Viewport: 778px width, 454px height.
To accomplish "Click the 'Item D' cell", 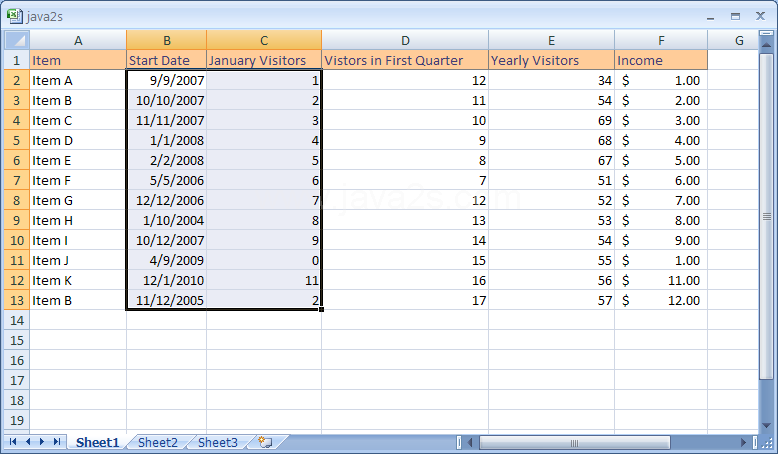I will (x=78, y=140).
